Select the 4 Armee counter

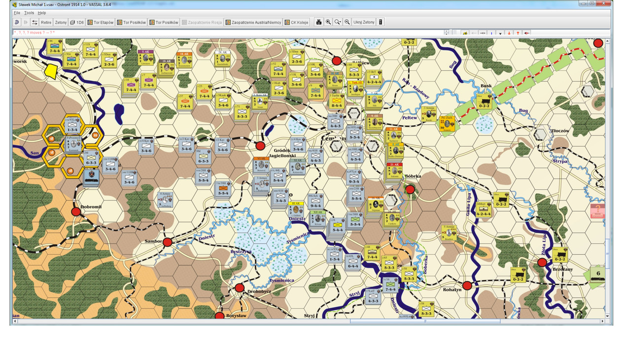click(165, 199)
